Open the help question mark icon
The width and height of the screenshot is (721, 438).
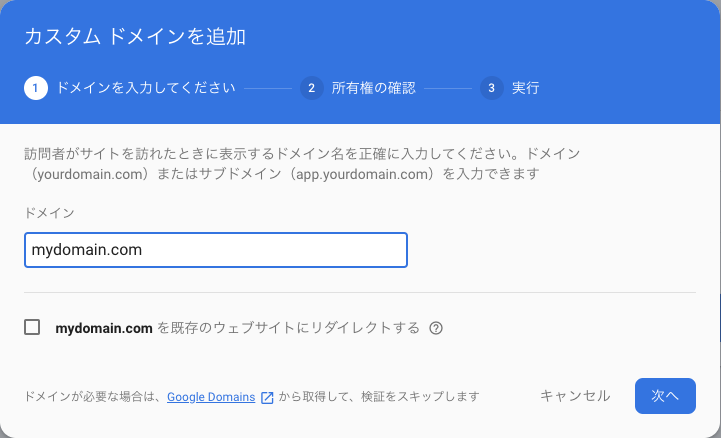click(x=436, y=328)
